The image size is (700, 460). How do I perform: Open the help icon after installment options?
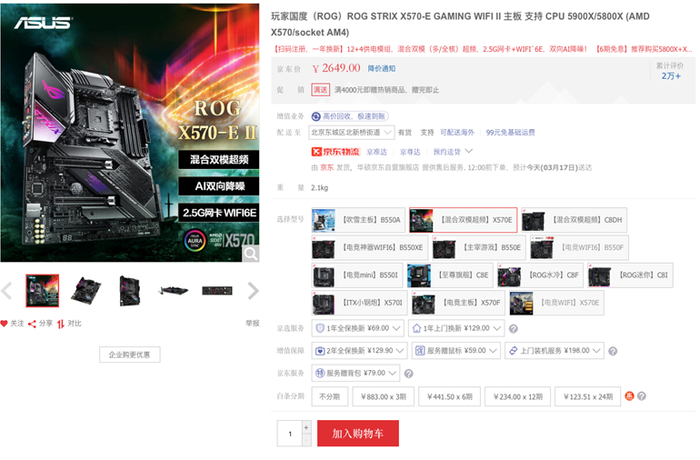coord(642,396)
